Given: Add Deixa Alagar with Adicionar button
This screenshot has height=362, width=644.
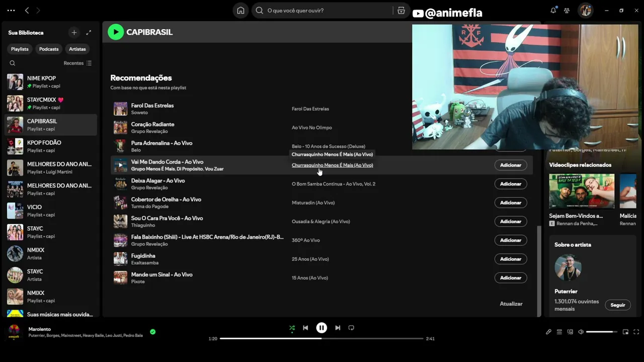Looking at the screenshot, I should pyautogui.click(x=511, y=184).
